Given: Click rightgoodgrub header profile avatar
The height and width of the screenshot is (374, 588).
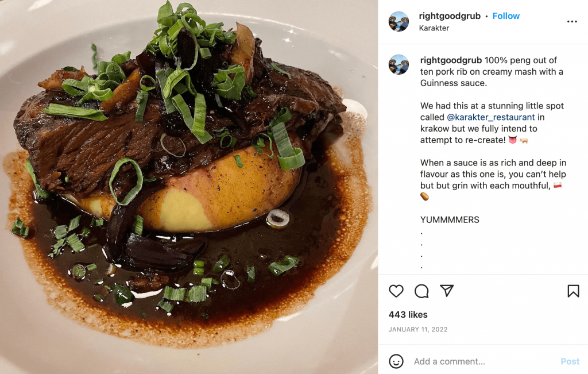Looking at the screenshot, I should pyautogui.click(x=399, y=21).
